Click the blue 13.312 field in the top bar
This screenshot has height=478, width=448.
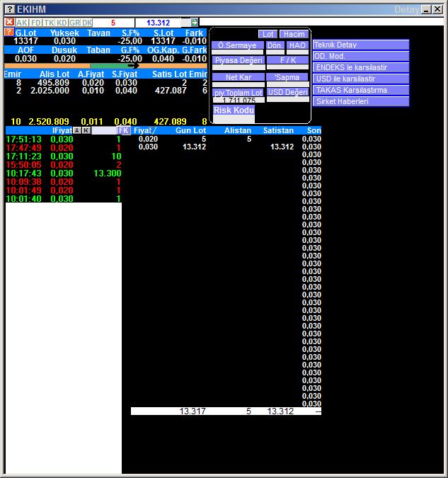tap(158, 23)
